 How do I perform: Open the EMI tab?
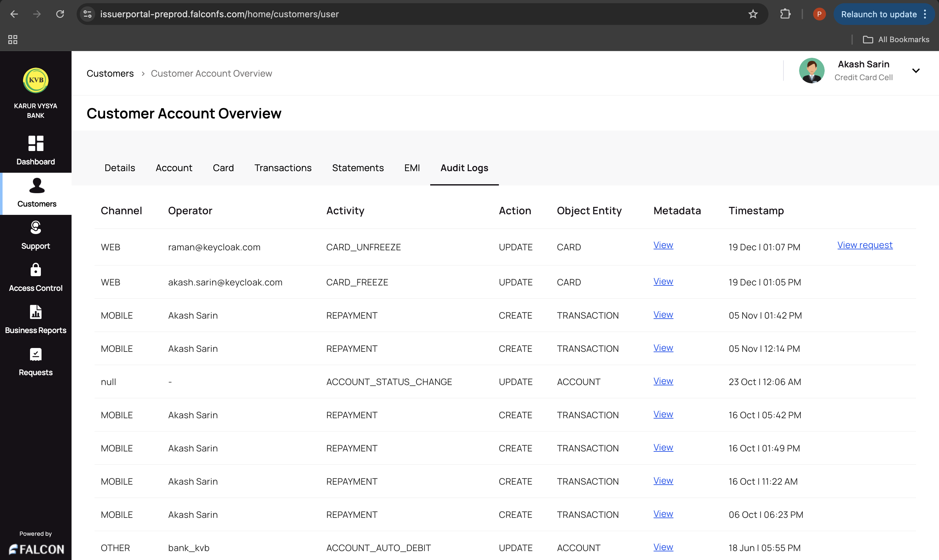pos(412,168)
